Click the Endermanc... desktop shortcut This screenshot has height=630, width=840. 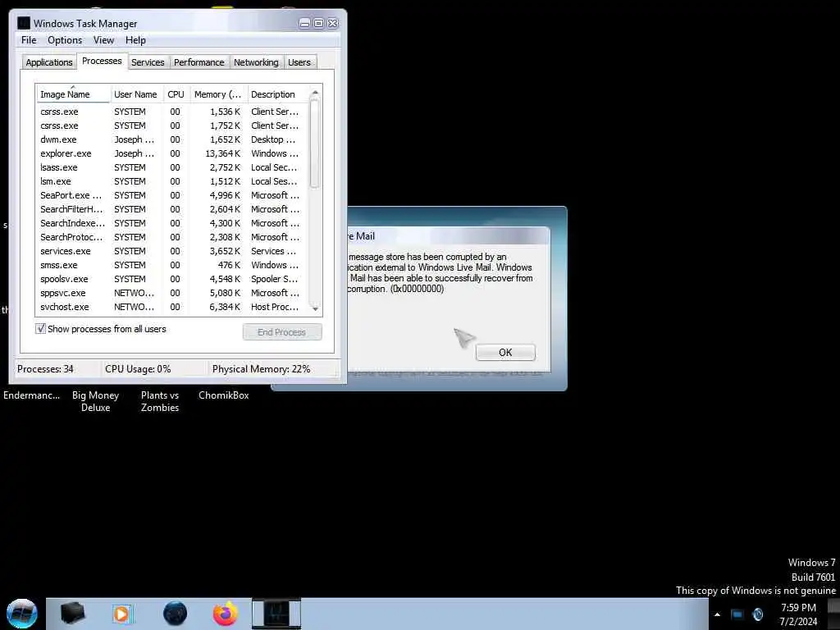pyautogui.click(x=32, y=395)
